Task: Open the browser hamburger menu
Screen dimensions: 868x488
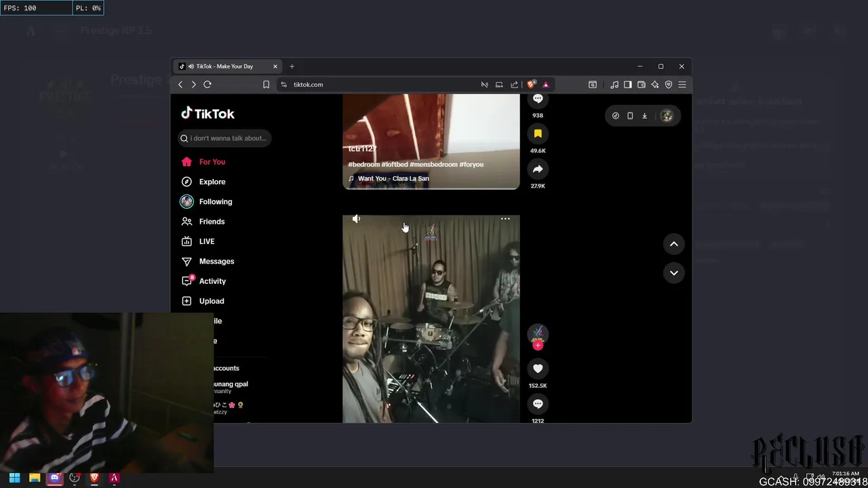Action: click(682, 85)
